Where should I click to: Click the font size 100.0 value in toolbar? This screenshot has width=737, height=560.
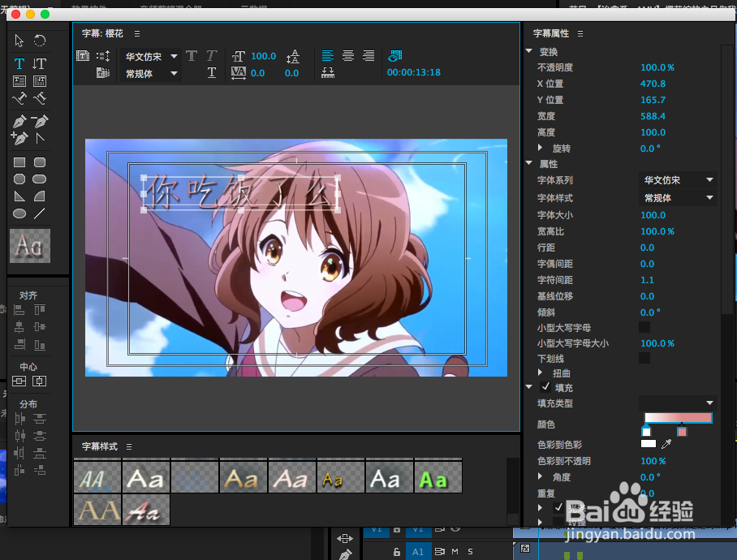tap(263, 56)
